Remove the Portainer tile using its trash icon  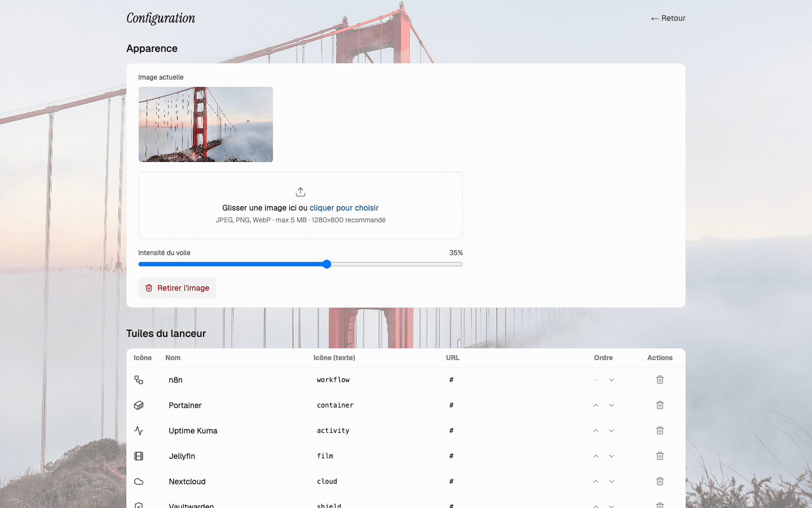coord(660,405)
